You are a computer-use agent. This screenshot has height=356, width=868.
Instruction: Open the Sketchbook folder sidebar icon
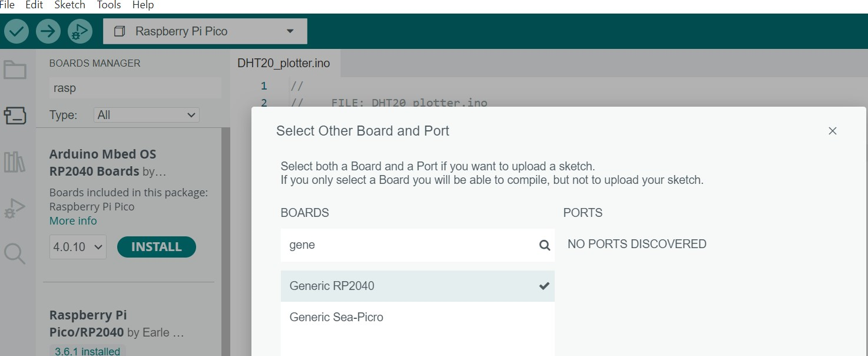coord(15,70)
